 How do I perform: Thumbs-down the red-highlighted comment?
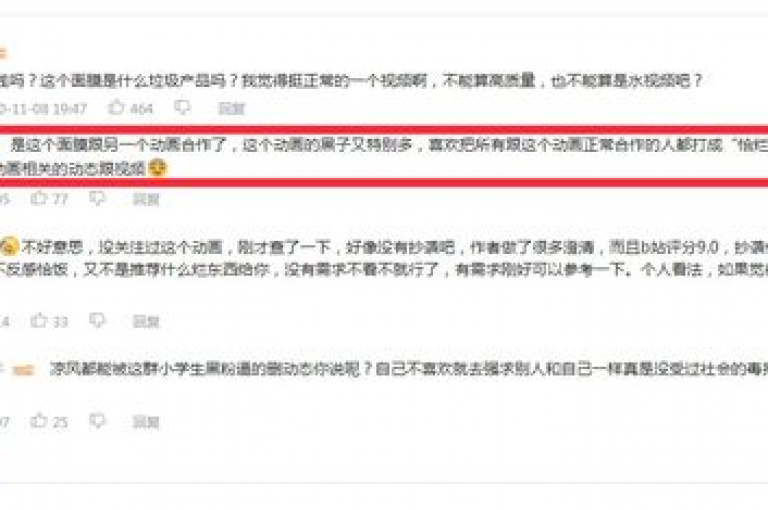[x=97, y=198]
